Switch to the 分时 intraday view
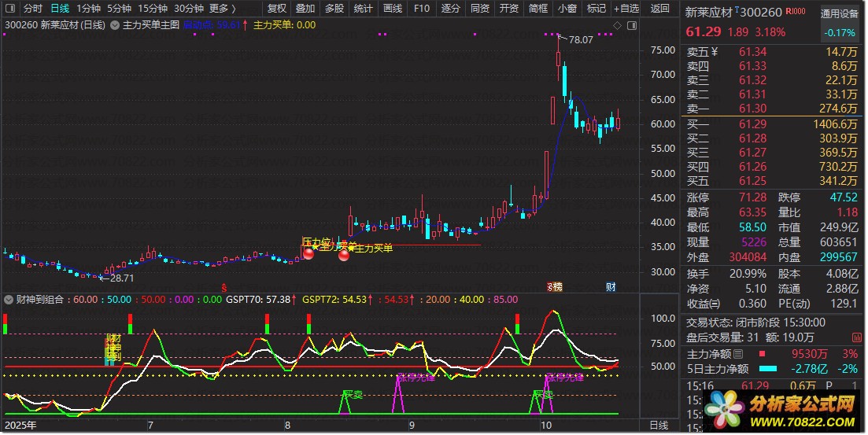The height and width of the screenshot is (435, 868). (x=32, y=9)
